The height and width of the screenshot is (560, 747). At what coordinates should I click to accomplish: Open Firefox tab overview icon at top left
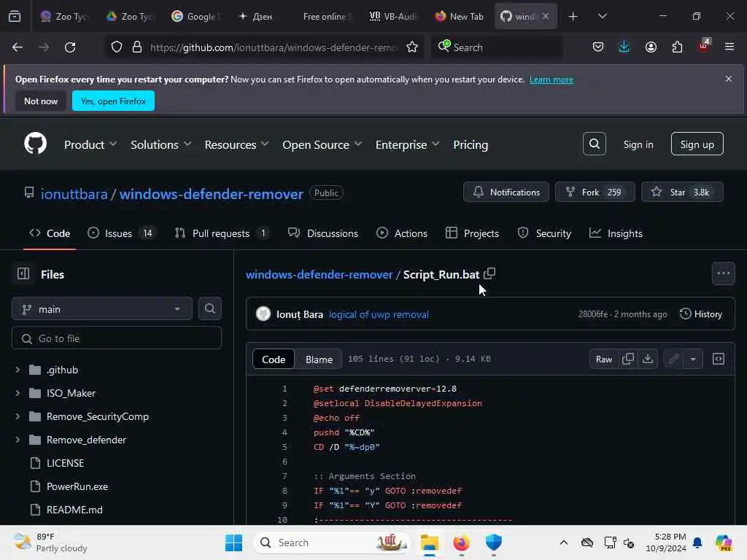[15, 16]
